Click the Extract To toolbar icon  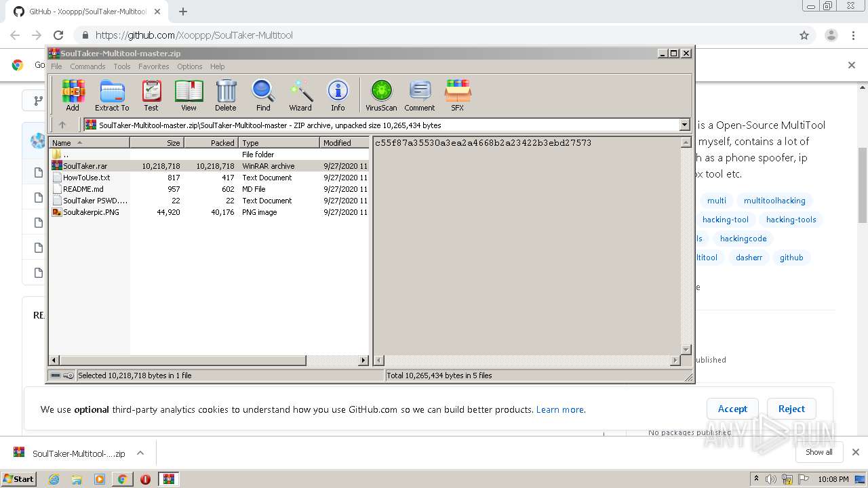point(112,95)
